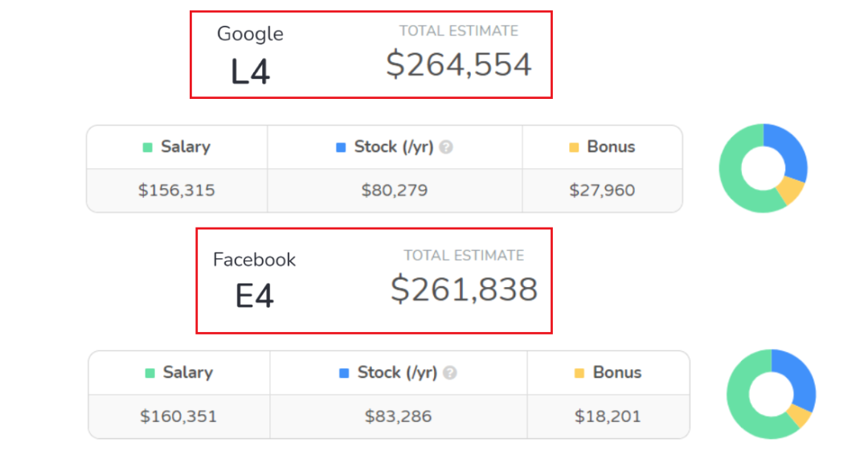
Task: Click the blue Stock swatch in the Facebook table
Action: [344, 373]
